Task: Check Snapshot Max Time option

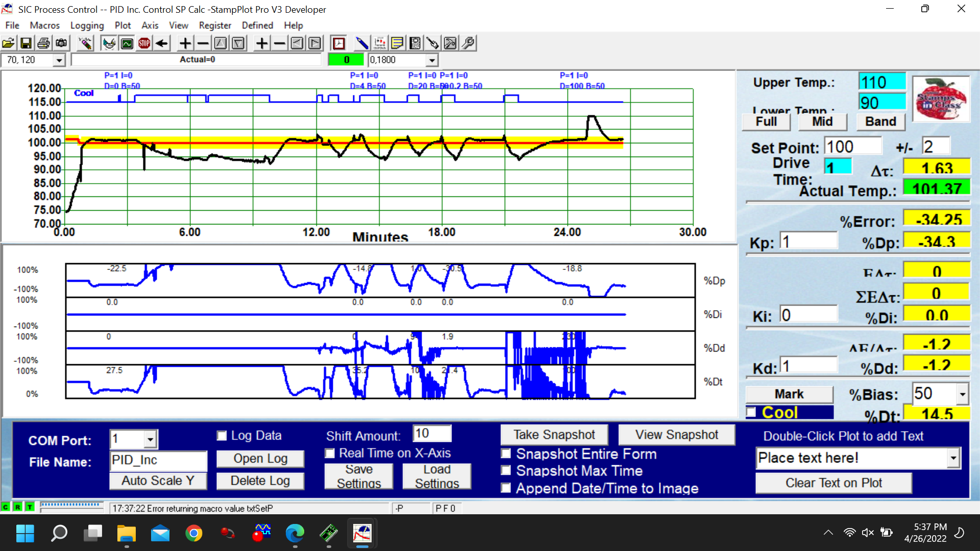Action: [x=506, y=470]
